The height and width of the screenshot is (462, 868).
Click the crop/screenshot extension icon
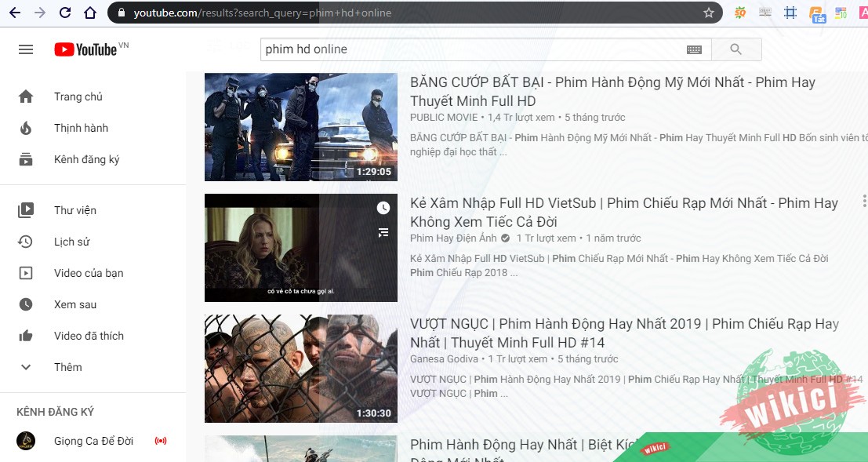[x=790, y=13]
